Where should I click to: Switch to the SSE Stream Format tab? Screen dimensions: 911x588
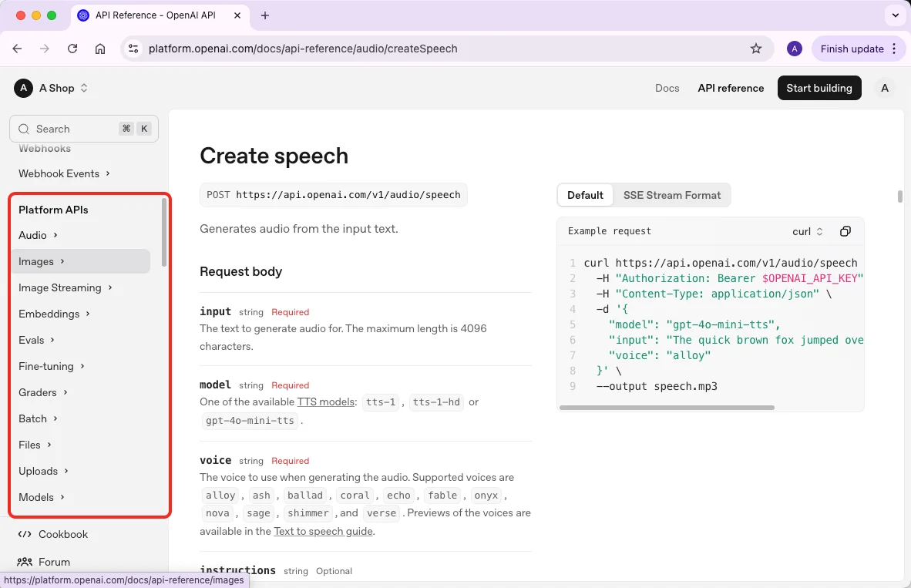(672, 195)
